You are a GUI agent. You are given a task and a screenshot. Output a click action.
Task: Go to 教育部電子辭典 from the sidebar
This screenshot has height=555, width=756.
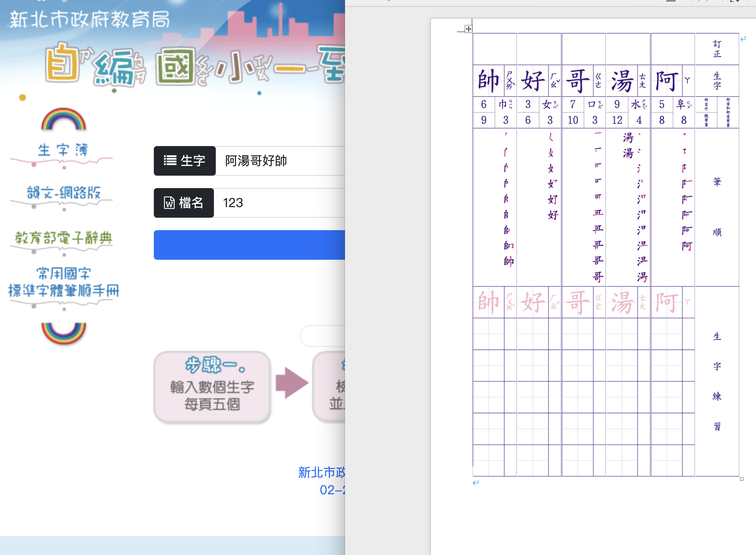[x=64, y=238]
